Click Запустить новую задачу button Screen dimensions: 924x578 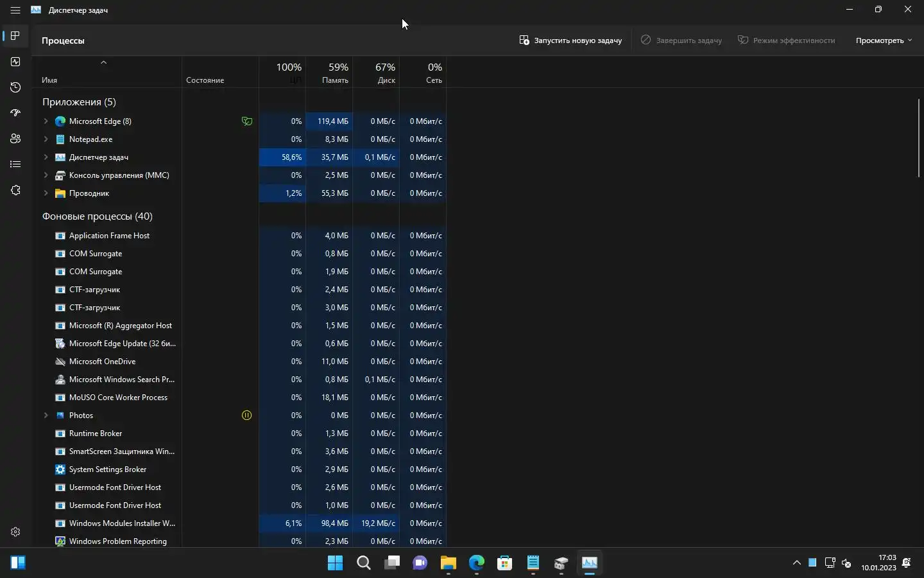pyautogui.click(x=570, y=40)
